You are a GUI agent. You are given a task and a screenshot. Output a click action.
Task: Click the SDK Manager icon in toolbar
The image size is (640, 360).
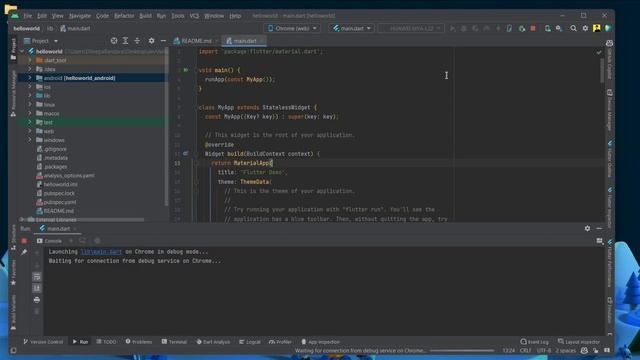pyautogui.click(x=559, y=29)
